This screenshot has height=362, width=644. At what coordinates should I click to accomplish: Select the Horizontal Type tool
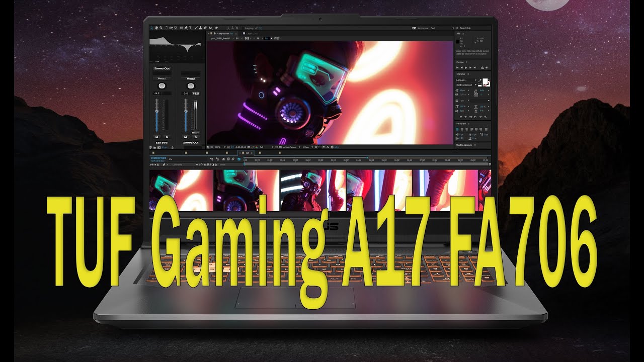click(x=190, y=28)
